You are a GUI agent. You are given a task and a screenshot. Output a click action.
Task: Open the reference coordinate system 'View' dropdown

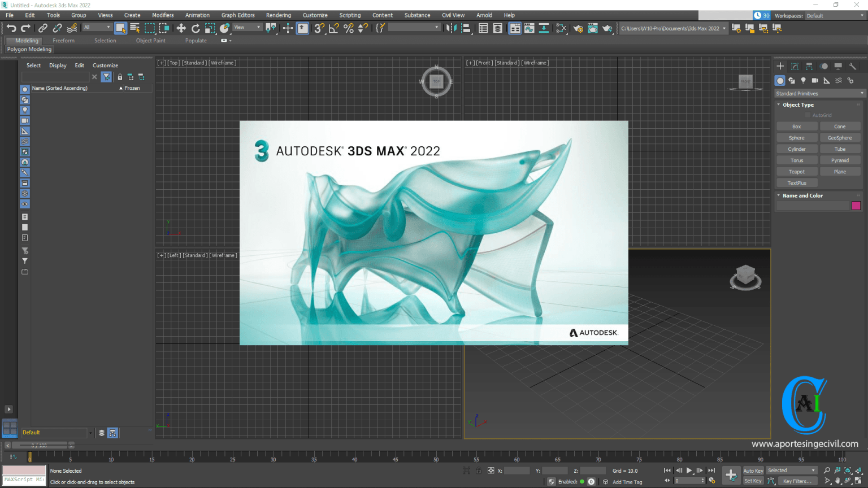pyautogui.click(x=247, y=27)
